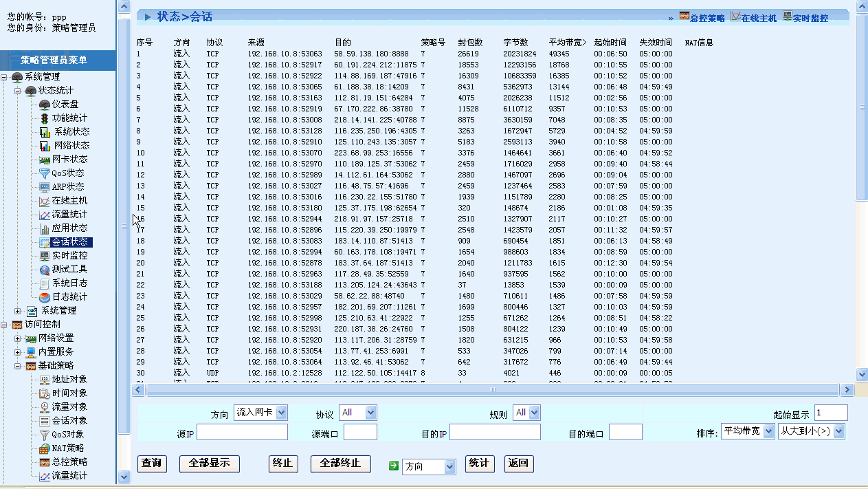The width and height of the screenshot is (868, 489).
Task: Click the 源IP input field
Action: point(242,432)
